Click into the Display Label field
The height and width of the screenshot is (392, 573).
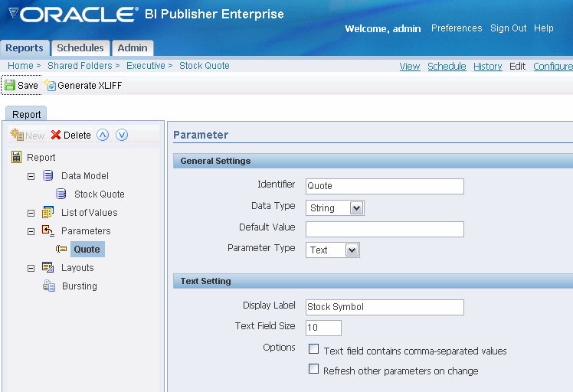pos(385,307)
